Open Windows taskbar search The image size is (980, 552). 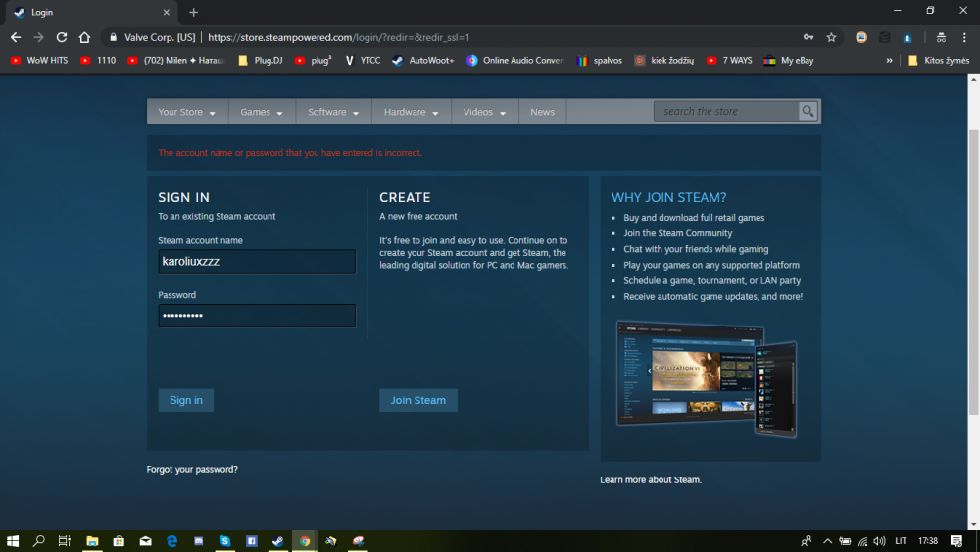[x=39, y=541]
